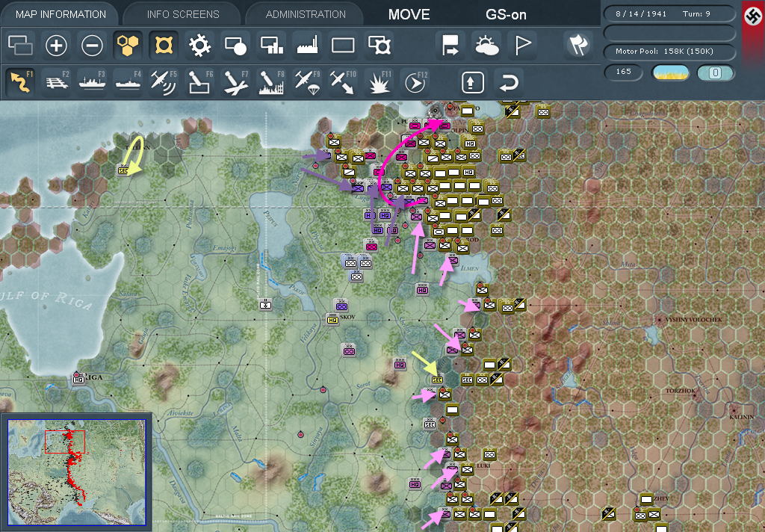
Task: Open the INFO SCREENS tab
Action: (x=183, y=14)
